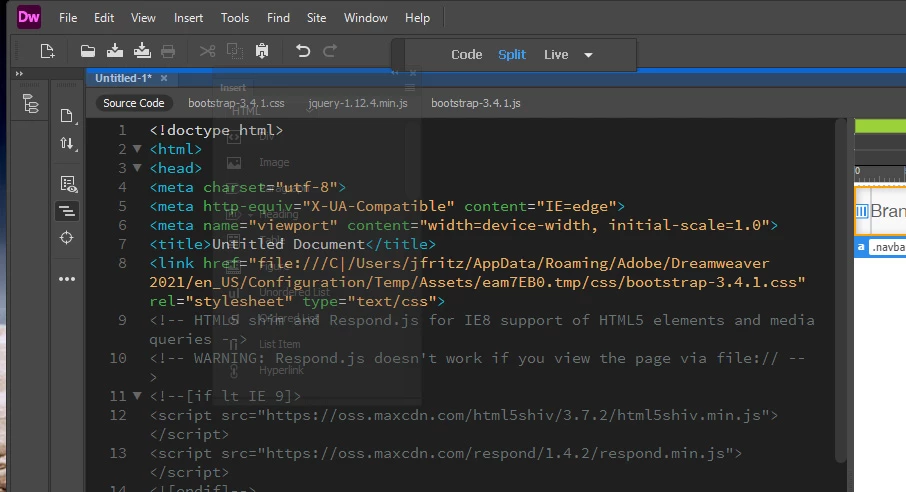
Task: Expand the collapsed left panel chevrons
Action: (19, 73)
